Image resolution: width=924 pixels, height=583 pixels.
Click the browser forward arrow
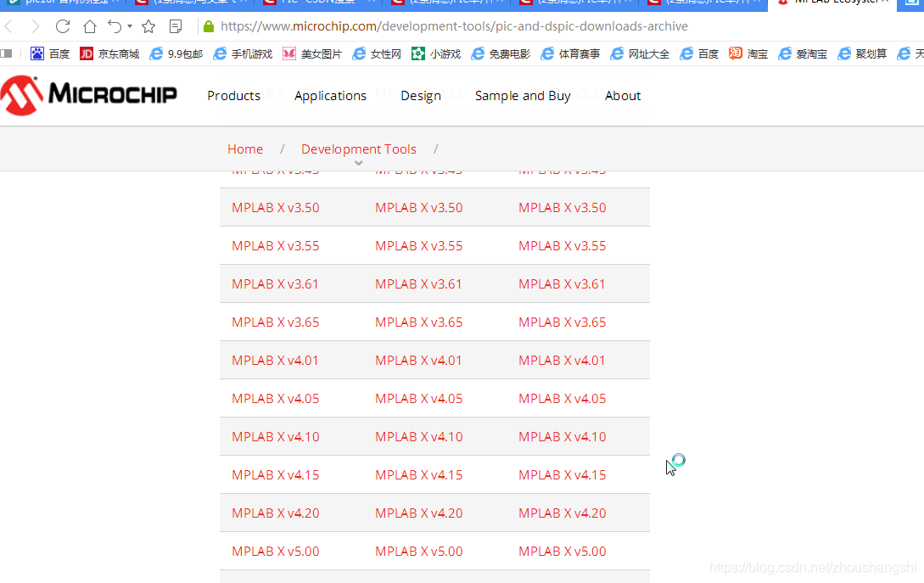36,26
